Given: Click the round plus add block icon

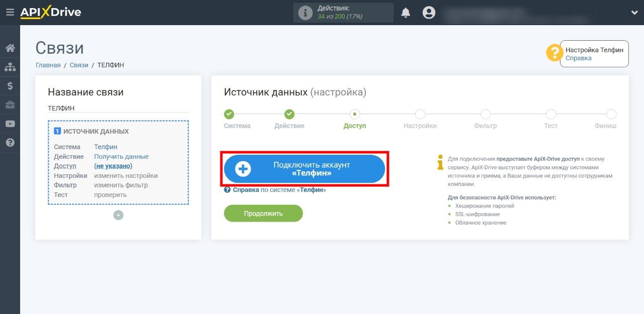Looking at the screenshot, I should (x=118, y=215).
